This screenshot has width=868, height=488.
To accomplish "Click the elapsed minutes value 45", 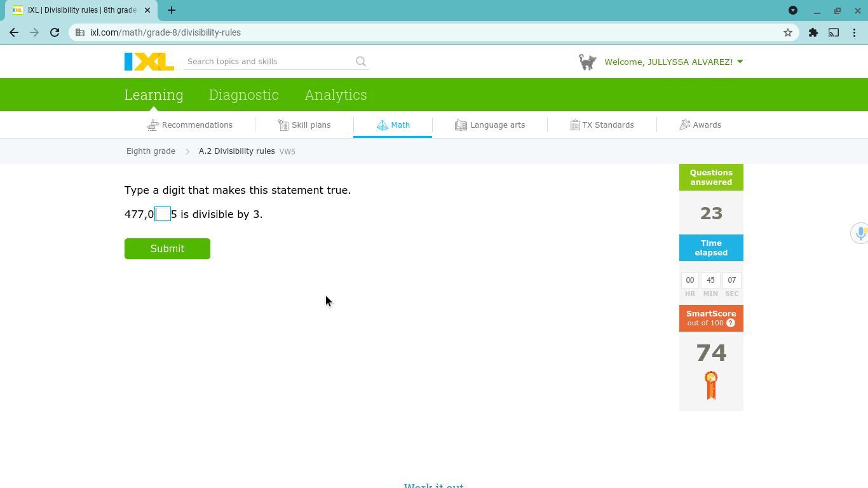I will pos(710,280).
